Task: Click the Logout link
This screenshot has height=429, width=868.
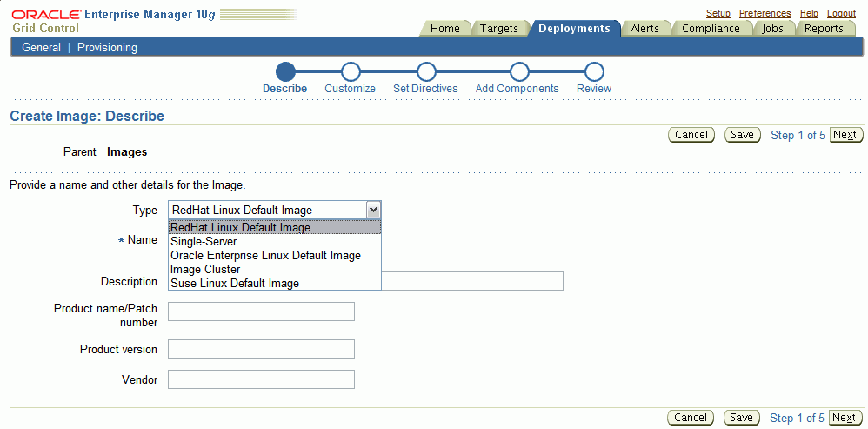Action: (841, 13)
